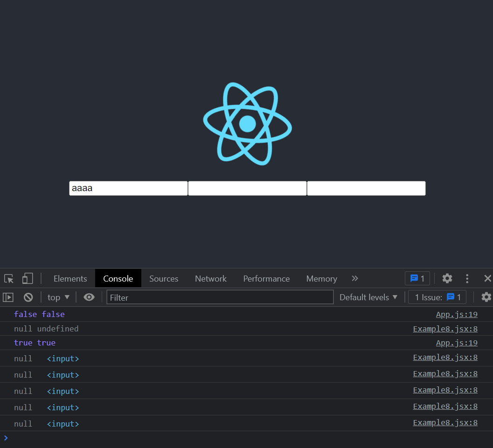
Task: Click the console prompt chevron
Action: point(6,438)
